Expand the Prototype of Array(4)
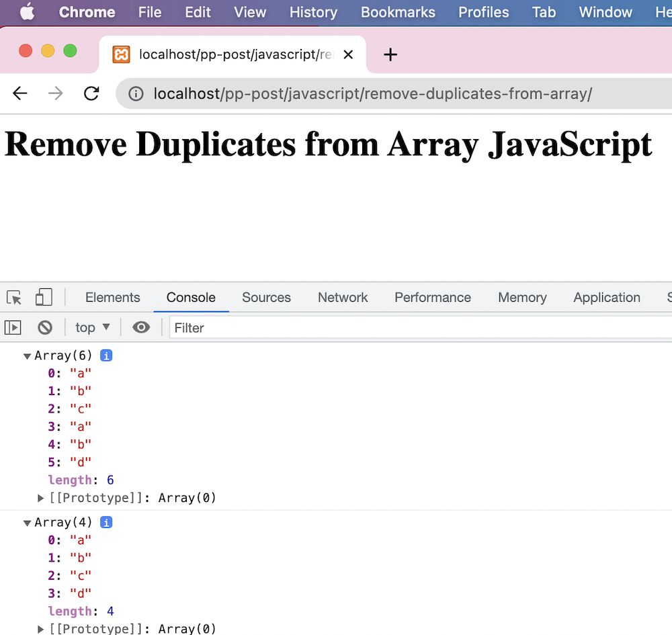 click(x=40, y=629)
